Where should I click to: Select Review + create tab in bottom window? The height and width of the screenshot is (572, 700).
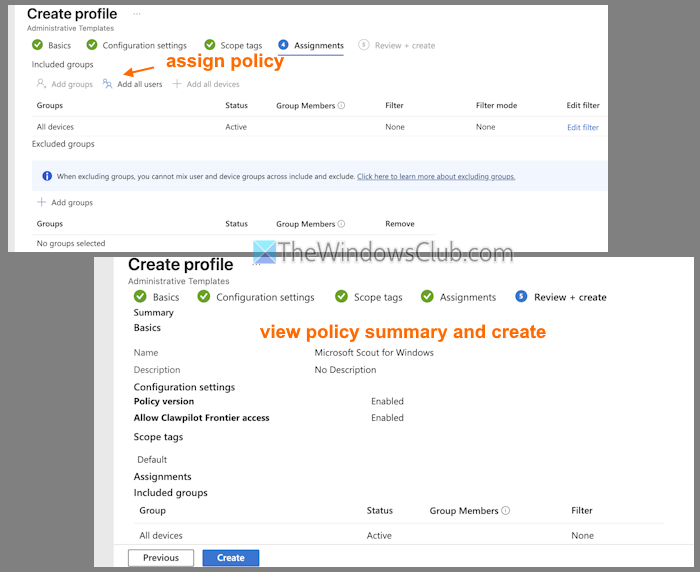(x=570, y=297)
